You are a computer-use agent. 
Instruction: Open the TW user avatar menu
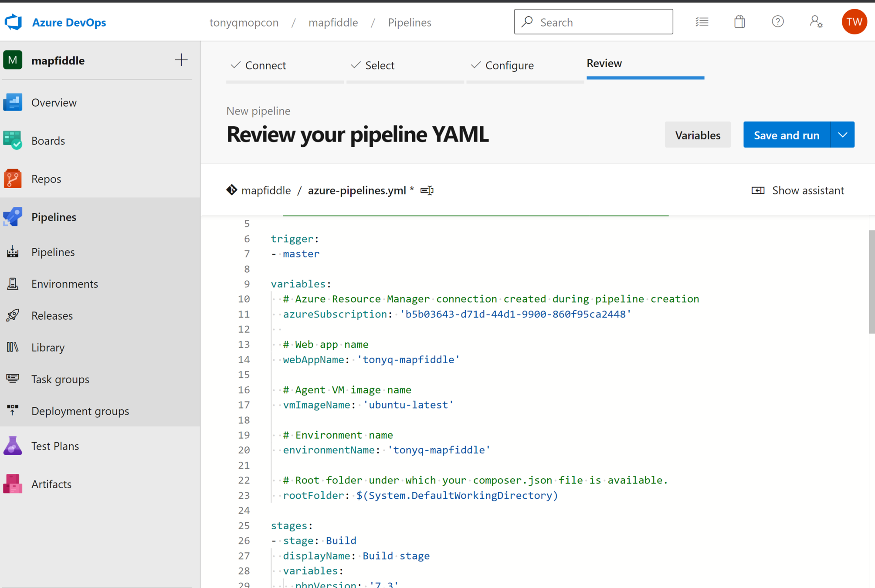[854, 22]
